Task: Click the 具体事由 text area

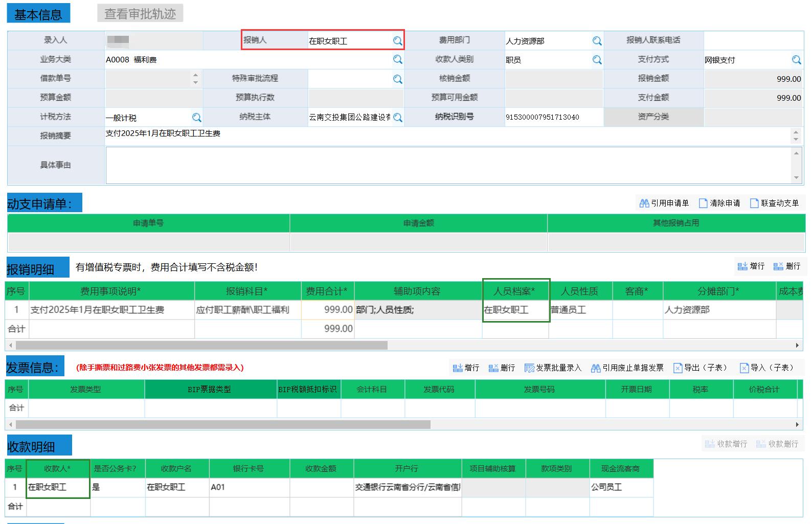Action: click(448, 165)
